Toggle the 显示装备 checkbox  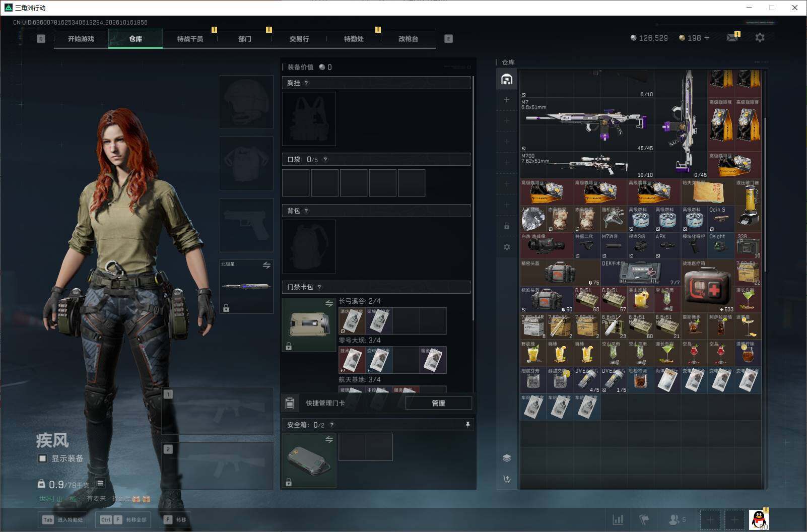[x=43, y=458]
